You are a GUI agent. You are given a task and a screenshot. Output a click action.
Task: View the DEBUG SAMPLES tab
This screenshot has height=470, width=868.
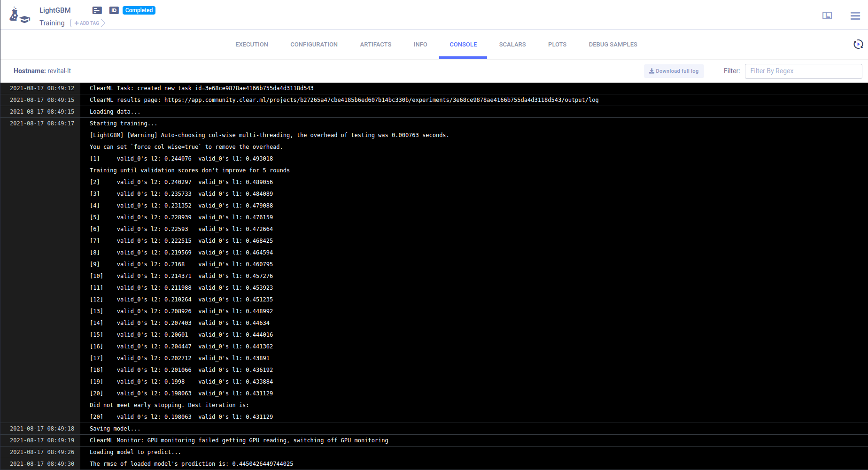[x=612, y=44]
